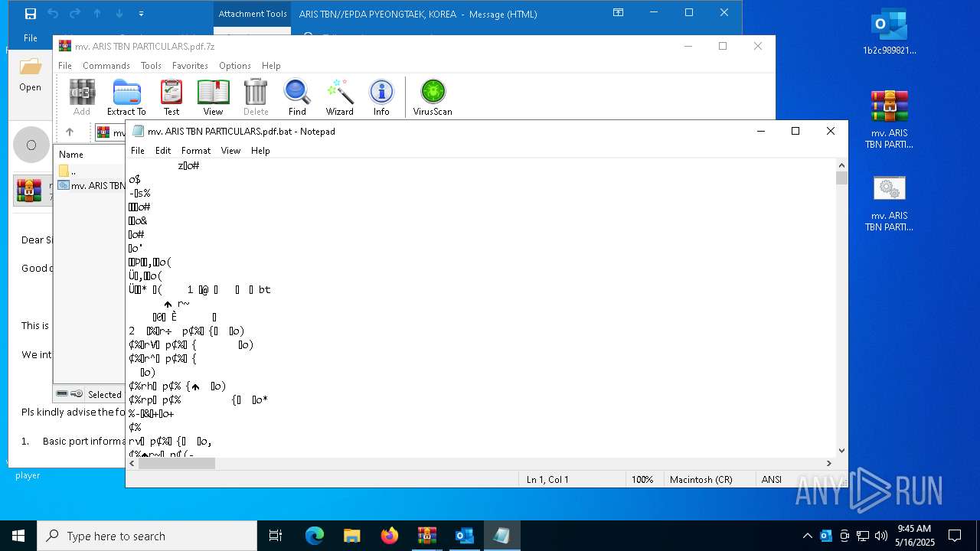The width and height of the screenshot is (980, 551).
Task: Open WinRAR Favorites menu
Action: 190,66
